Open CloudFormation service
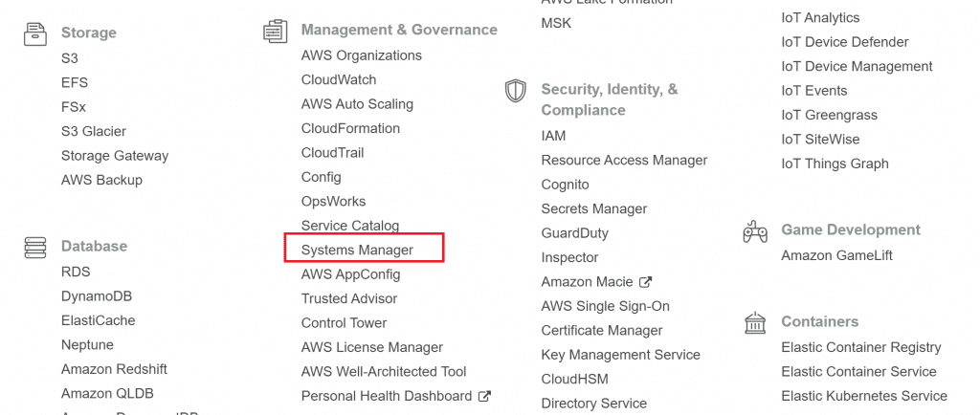This screenshot has height=415, width=980. 350,128
